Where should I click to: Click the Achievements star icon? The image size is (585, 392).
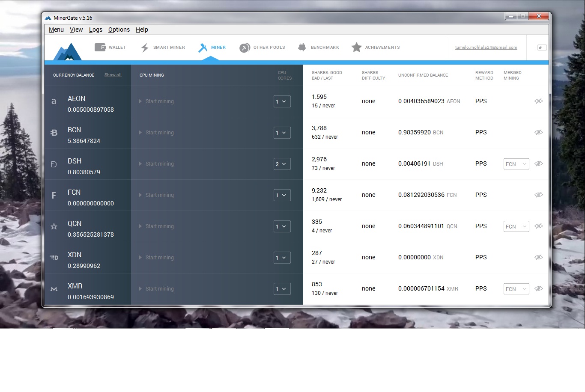[356, 48]
